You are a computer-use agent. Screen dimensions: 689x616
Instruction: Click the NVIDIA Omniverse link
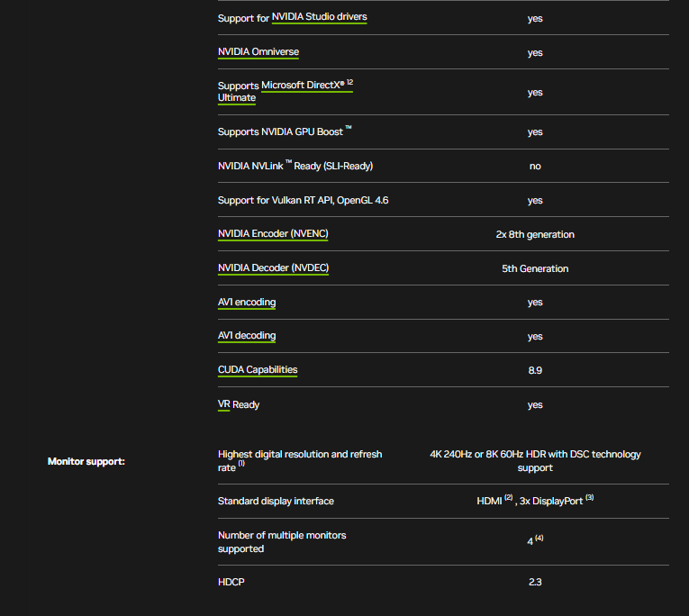pyautogui.click(x=258, y=52)
